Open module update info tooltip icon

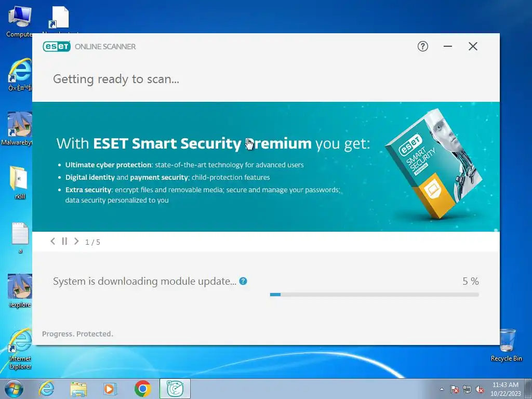click(x=243, y=281)
